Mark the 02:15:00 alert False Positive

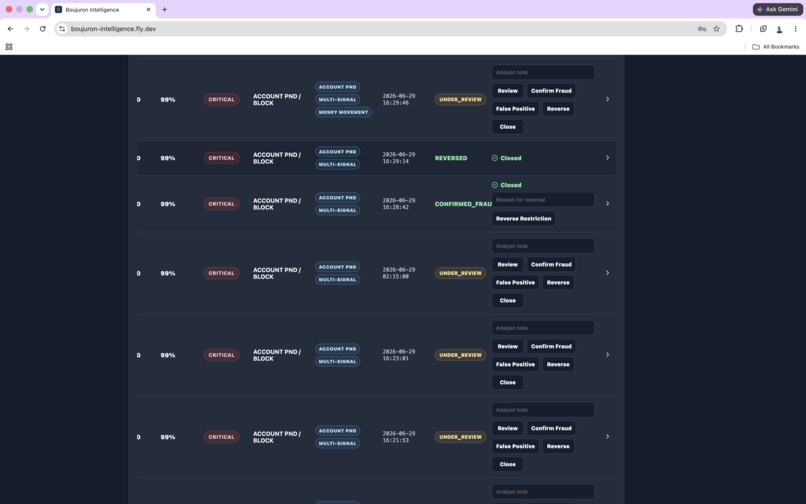(x=515, y=282)
